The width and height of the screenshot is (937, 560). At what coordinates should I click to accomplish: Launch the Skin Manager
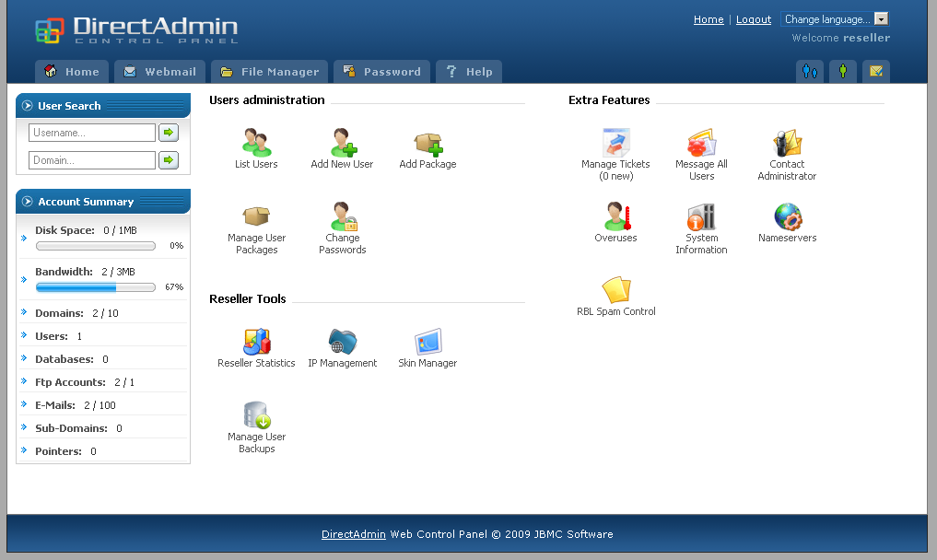[428, 342]
